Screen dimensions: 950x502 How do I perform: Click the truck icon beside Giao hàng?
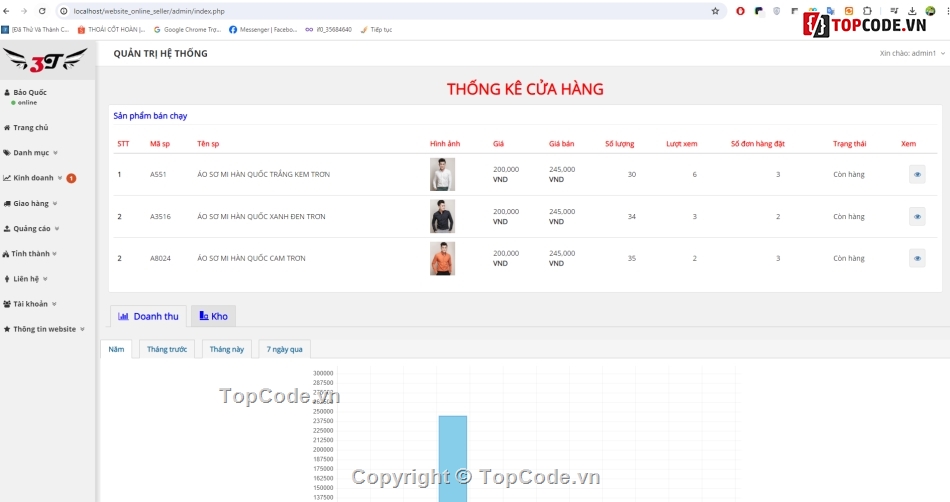(7, 203)
